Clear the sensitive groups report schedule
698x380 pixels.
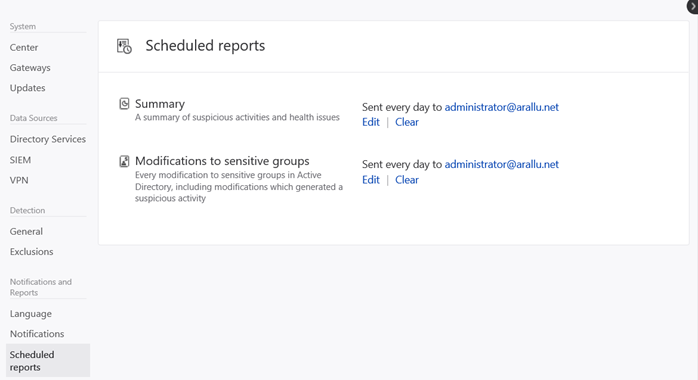coord(407,180)
